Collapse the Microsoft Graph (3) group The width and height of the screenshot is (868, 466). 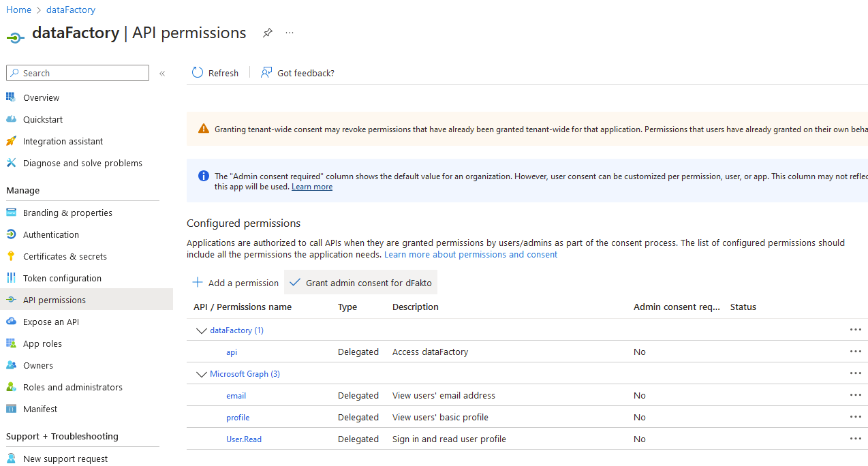[201, 374]
